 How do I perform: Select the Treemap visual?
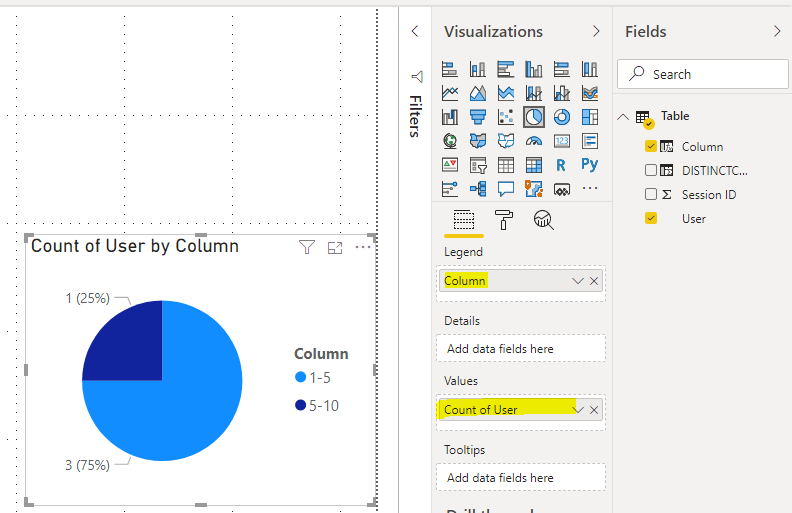[590, 117]
